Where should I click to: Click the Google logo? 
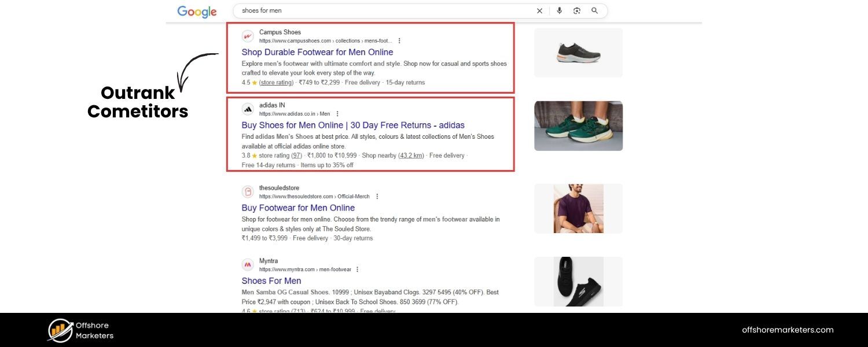(x=197, y=11)
